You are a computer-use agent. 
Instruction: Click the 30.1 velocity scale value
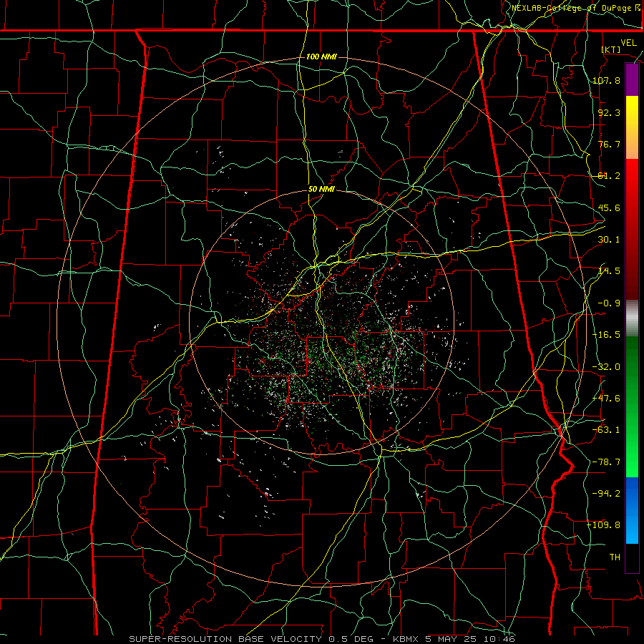[609, 240]
